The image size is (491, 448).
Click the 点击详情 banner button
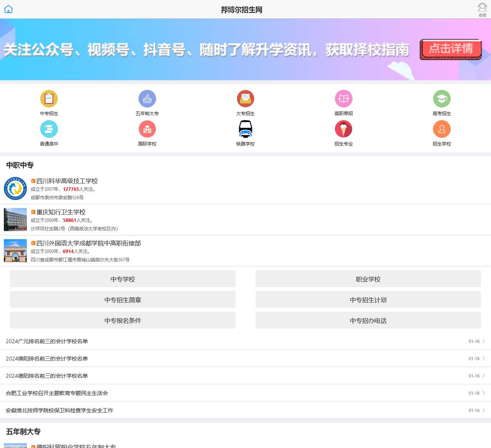tap(451, 50)
